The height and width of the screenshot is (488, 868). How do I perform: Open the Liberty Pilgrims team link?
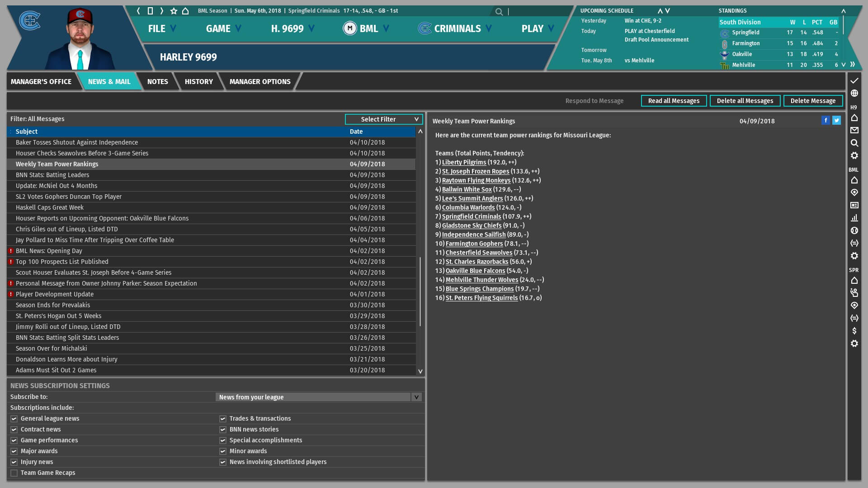[x=464, y=162]
